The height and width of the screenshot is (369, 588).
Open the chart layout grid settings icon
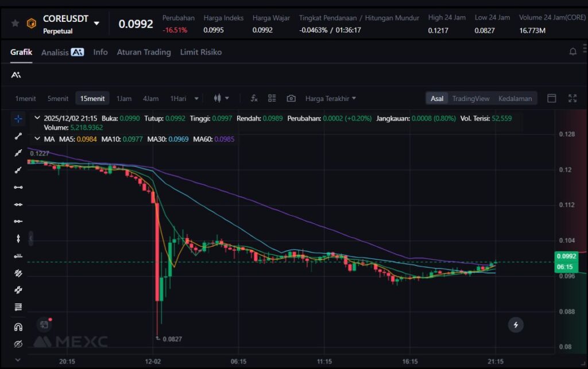pyautogui.click(x=272, y=98)
